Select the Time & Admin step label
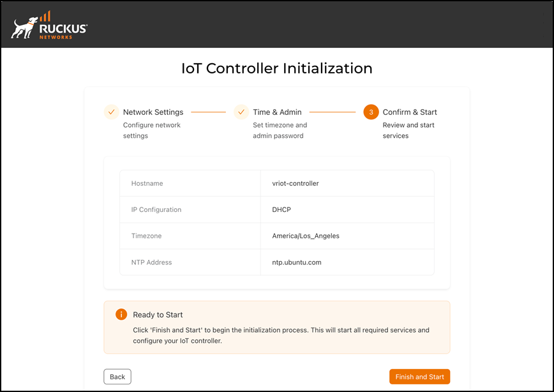The image size is (554, 392). point(278,112)
